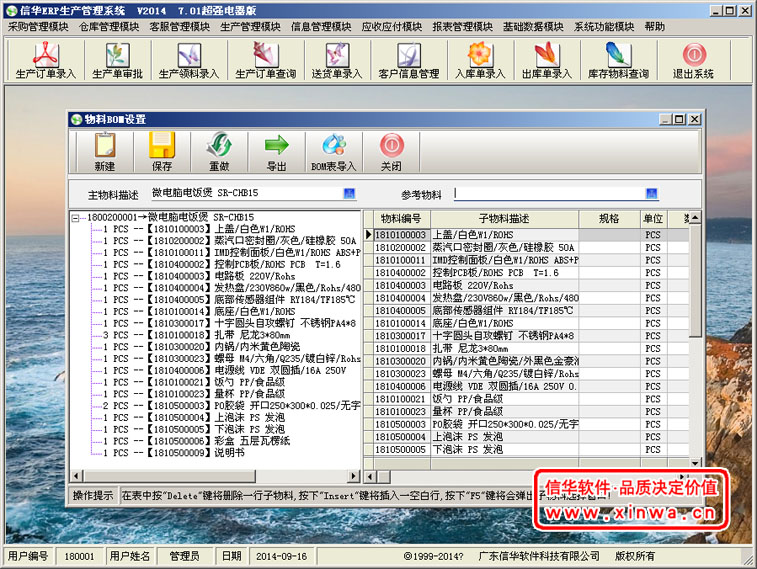Click status bar 管理员 user name

pyautogui.click(x=184, y=556)
